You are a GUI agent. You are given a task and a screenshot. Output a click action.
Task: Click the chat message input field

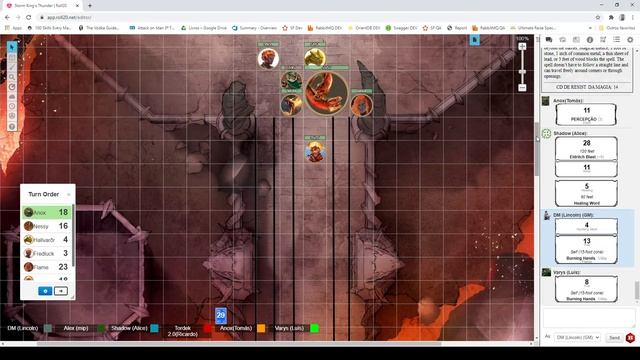coord(589,317)
